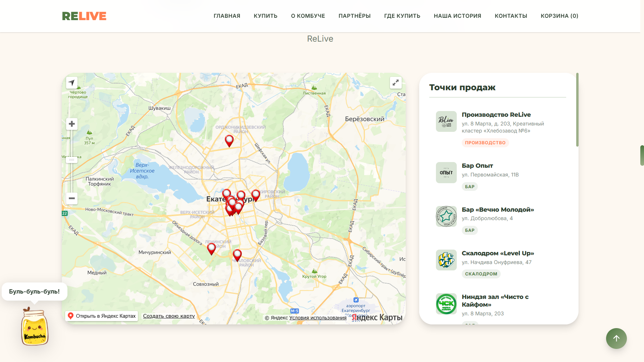Click the Kombucha jar mascot
The image size is (644, 362).
coord(35,326)
